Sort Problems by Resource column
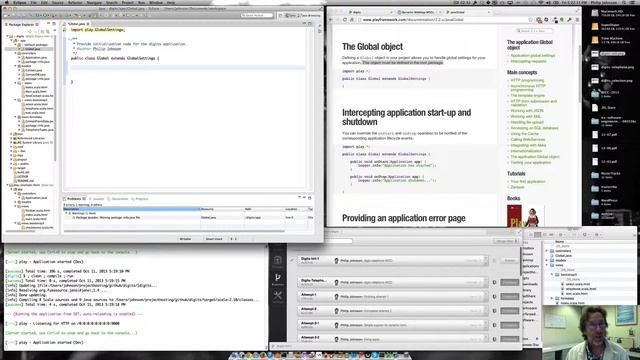640x360 pixels. [x=222, y=209]
